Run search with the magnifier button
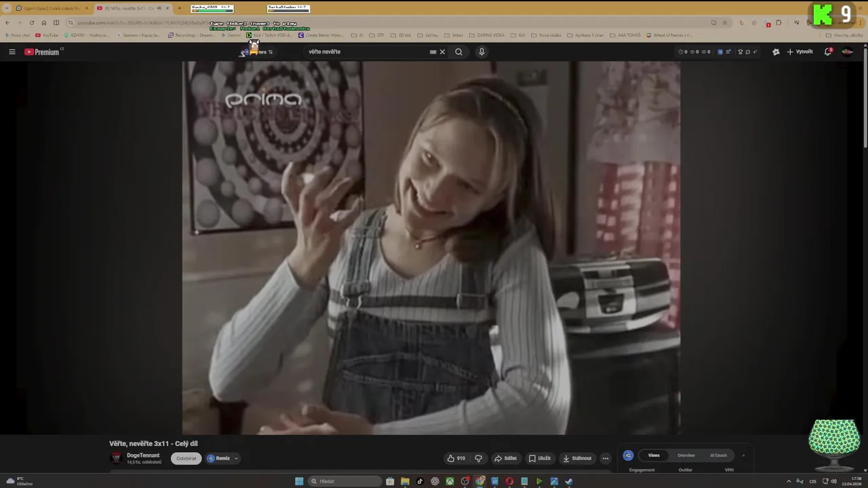The image size is (868, 488). (x=458, y=52)
